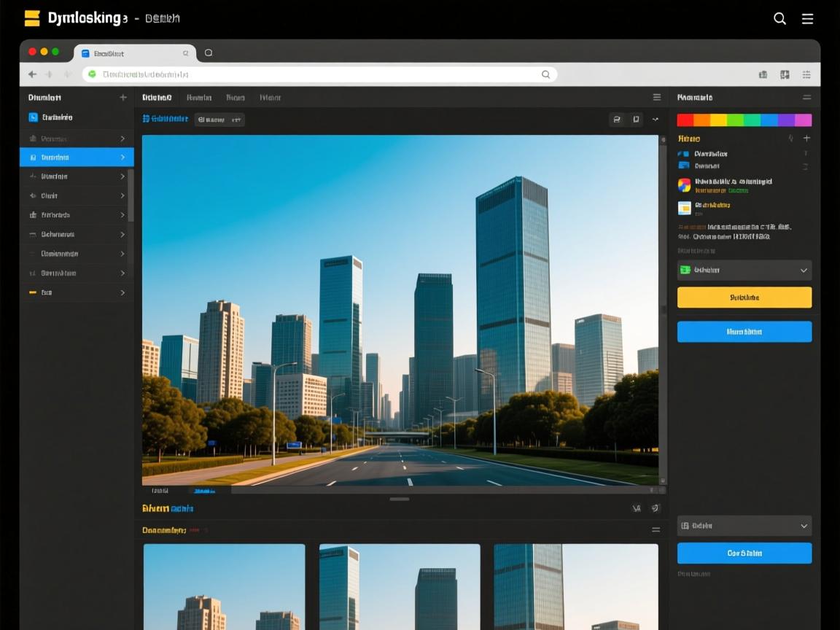The height and width of the screenshot is (630, 840).
Task: Select the fourth tab above the image viewer
Action: (270, 98)
